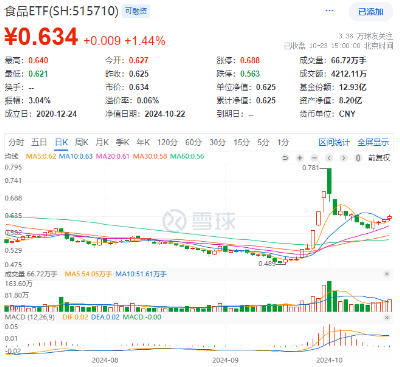
Task: Click the chart reset (undo arrow) icon
Action: [x=285, y=158]
